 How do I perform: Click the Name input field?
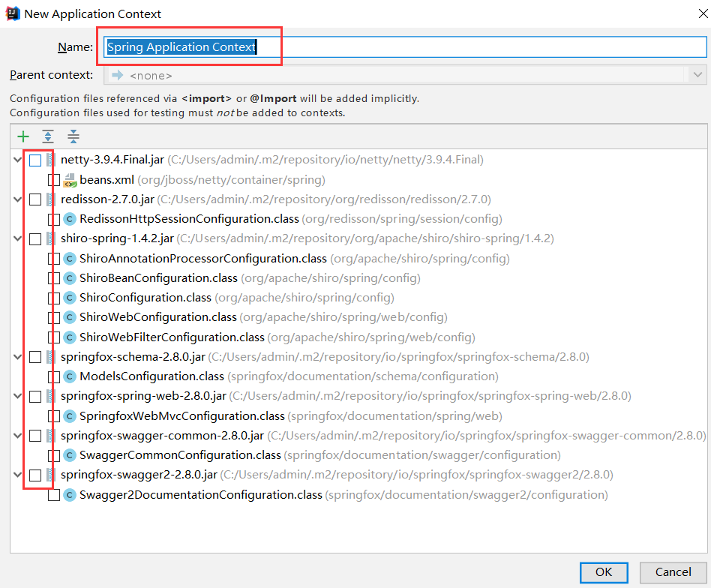coord(405,46)
